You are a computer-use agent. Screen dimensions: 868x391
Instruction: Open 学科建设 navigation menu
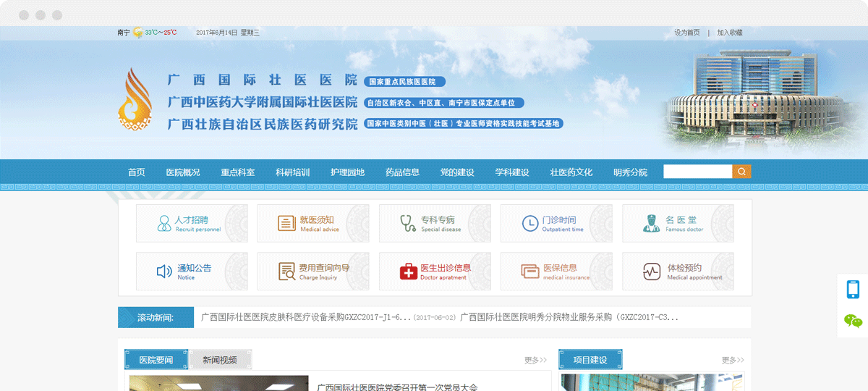[512, 172]
